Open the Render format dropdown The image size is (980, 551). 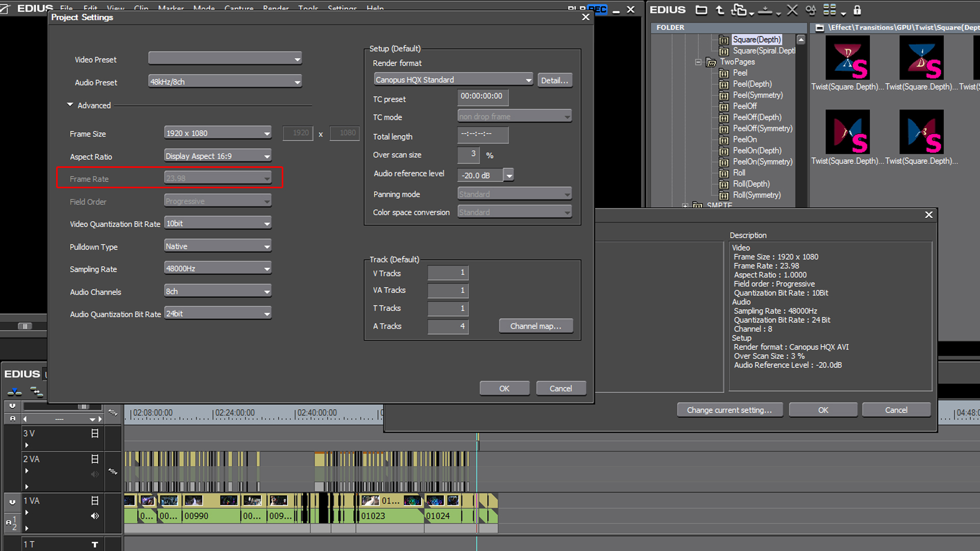click(x=454, y=80)
